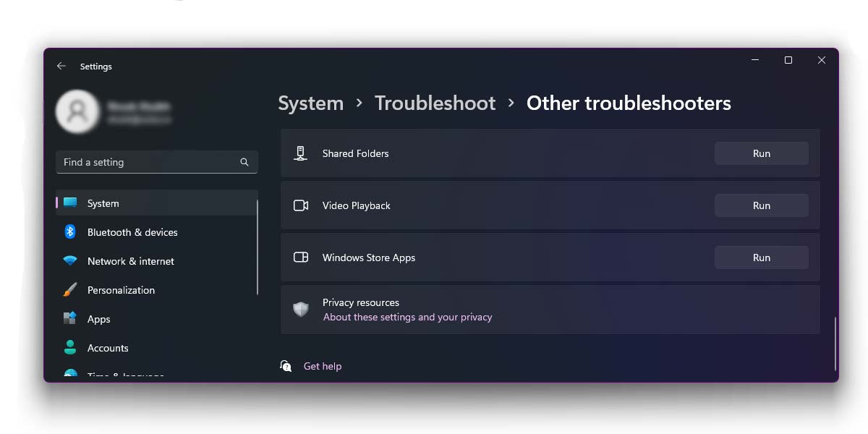Close the Settings window
Image resolution: width=868 pixels, height=434 pixels.
(x=822, y=60)
